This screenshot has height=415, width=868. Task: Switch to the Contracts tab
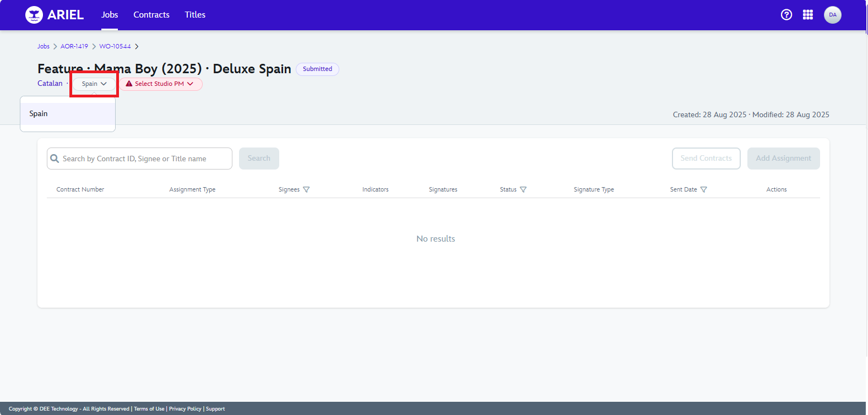click(151, 15)
